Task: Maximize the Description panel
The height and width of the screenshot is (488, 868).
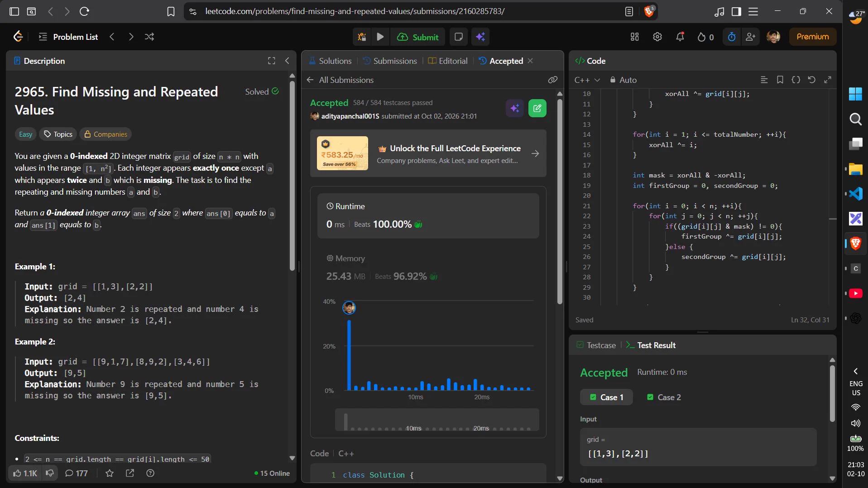Action: 272,61
